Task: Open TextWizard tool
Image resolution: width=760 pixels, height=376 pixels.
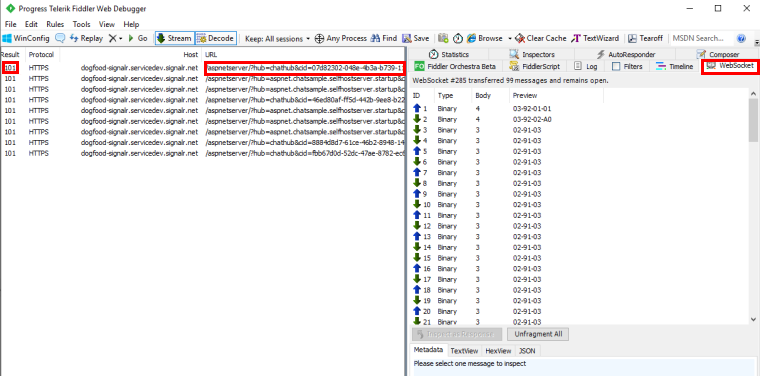Action: pyautogui.click(x=595, y=38)
